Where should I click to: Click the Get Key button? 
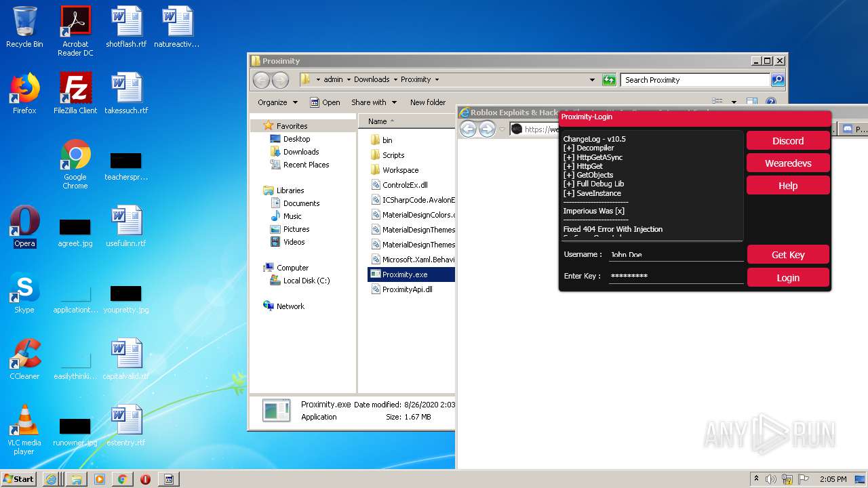coord(788,255)
